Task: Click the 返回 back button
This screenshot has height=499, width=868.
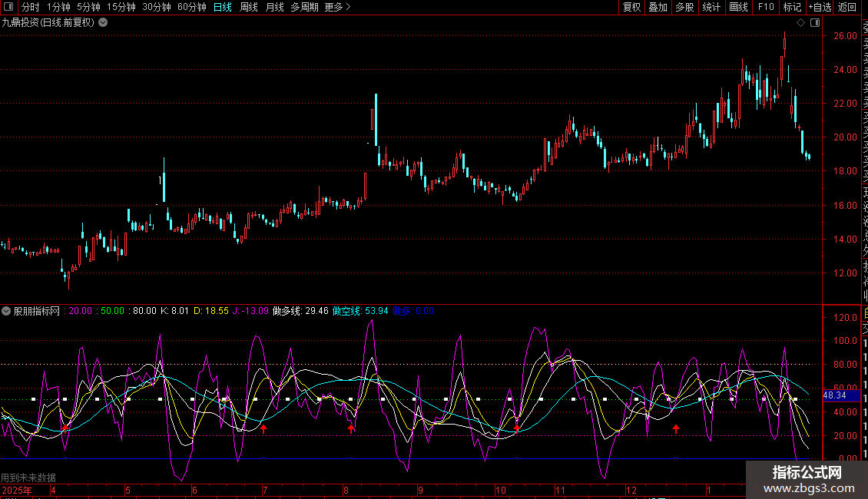Action: [x=847, y=7]
